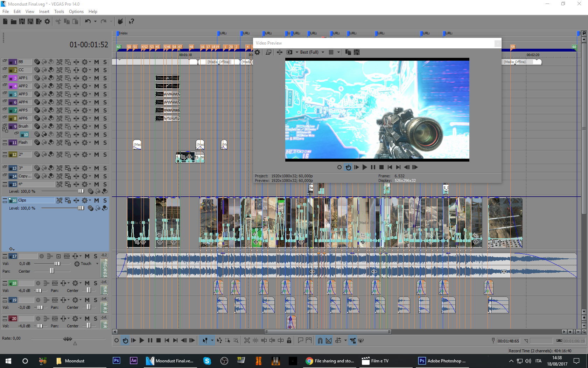Insert a marker with the marker icon
This screenshot has width=588, height=368.
point(300,340)
